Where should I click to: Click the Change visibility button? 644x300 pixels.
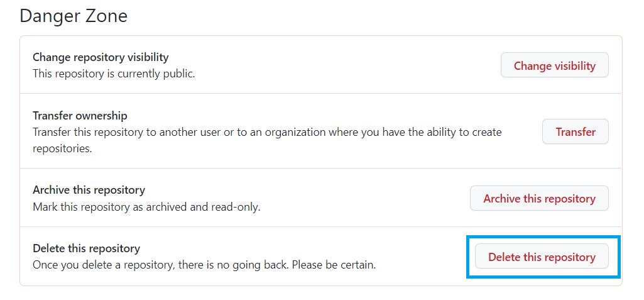[554, 65]
